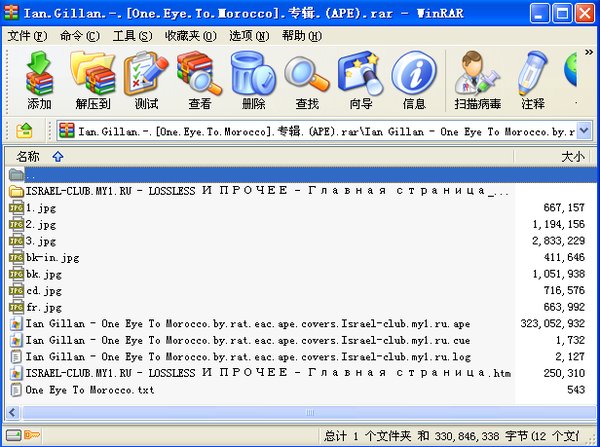
Task: Click the .ape file's icon
Action: tap(16, 324)
